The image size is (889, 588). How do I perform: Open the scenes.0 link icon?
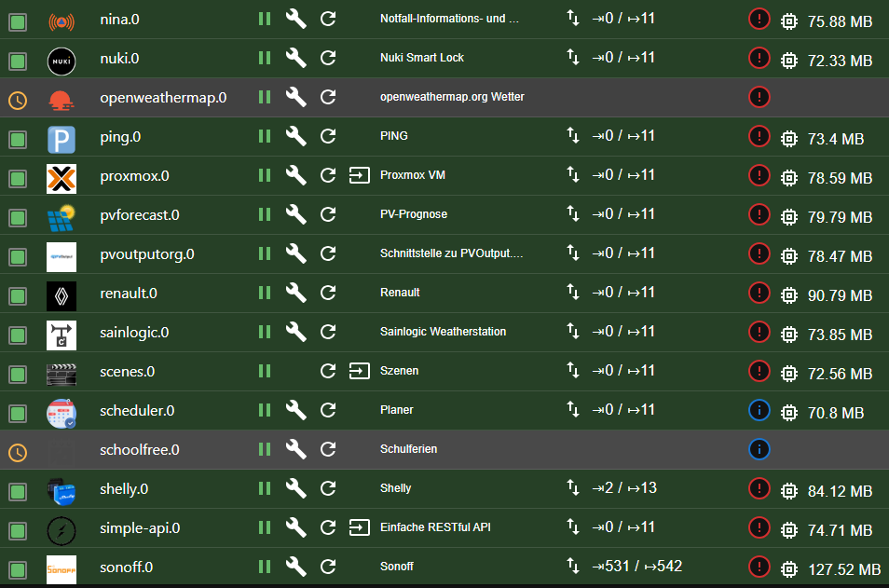360,371
